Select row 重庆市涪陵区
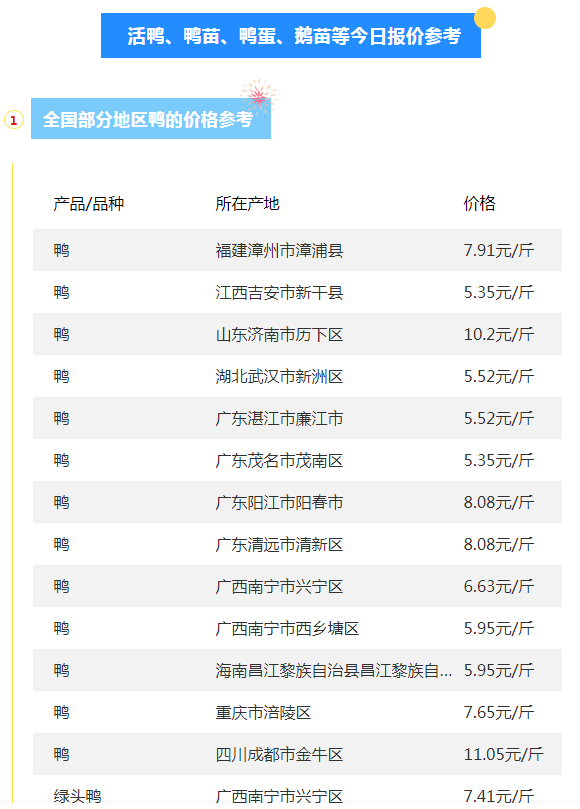The image size is (580, 809). tap(297, 712)
